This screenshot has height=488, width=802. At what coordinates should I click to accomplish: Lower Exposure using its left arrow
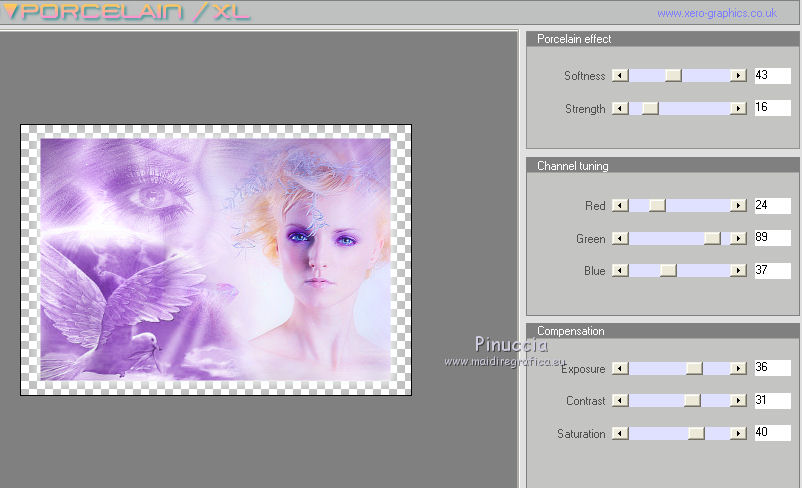pyautogui.click(x=620, y=368)
